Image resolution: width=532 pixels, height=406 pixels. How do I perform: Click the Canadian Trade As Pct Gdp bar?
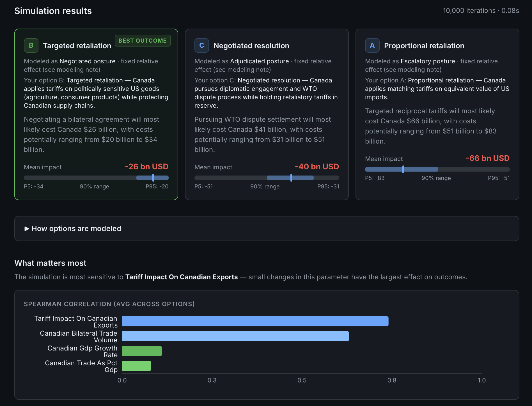(137, 366)
